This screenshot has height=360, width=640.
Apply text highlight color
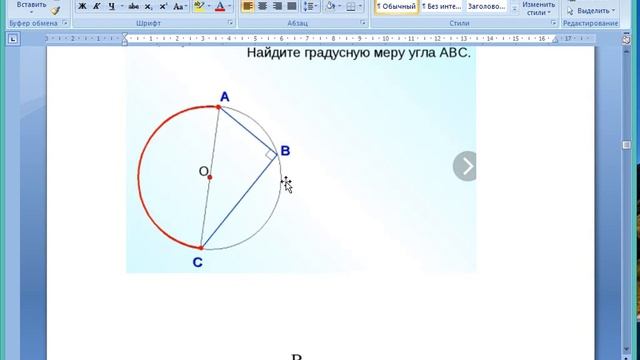click(x=199, y=6)
